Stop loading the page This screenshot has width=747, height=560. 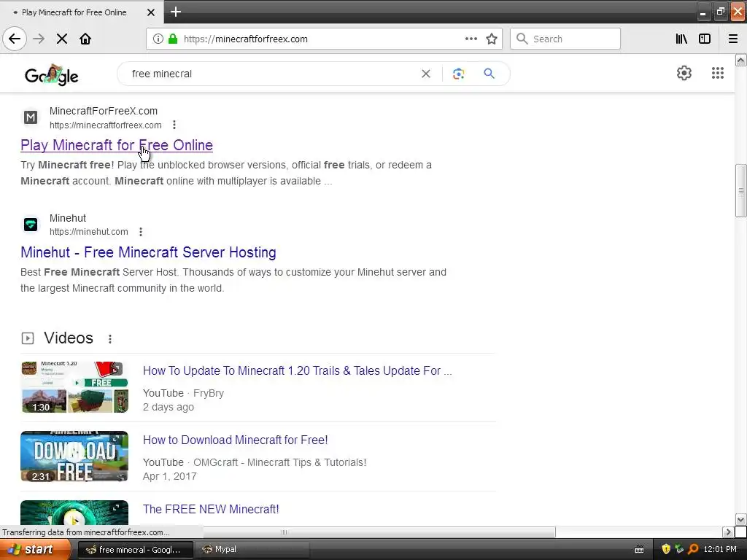[62, 39]
